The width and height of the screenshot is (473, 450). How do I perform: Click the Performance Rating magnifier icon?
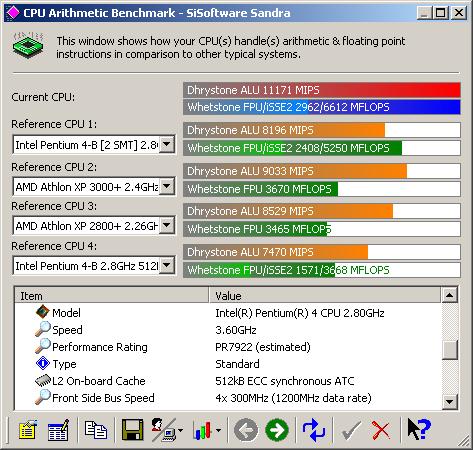tap(43, 346)
